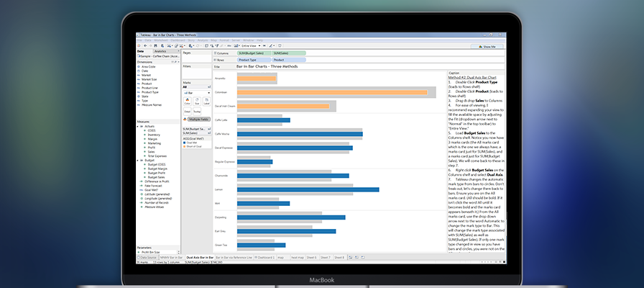Screen dimensions: 644x288
Task: Select the COGS measure
Action: pyautogui.click(x=152, y=130)
